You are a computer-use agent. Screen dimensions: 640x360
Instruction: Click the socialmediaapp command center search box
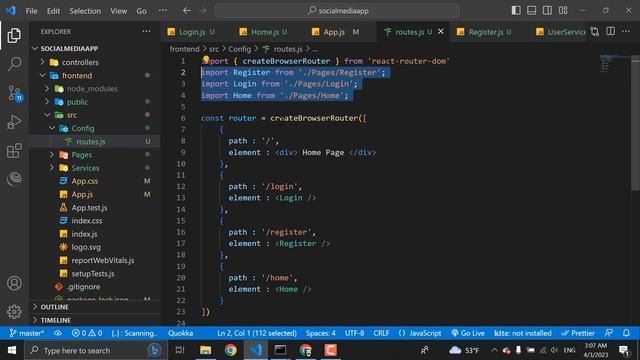click(337, 11)
